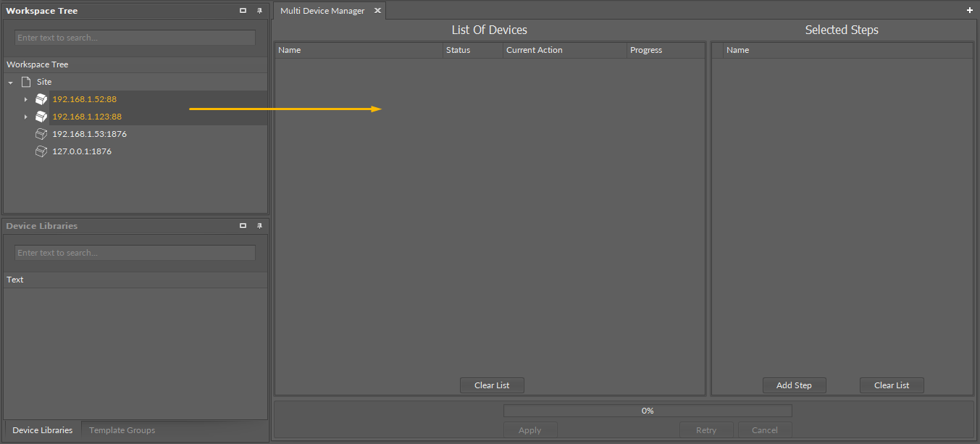The height and width of the screenshot is (444, 980).
Task: Click Apply to start device operations
Action: click(529, 430)
